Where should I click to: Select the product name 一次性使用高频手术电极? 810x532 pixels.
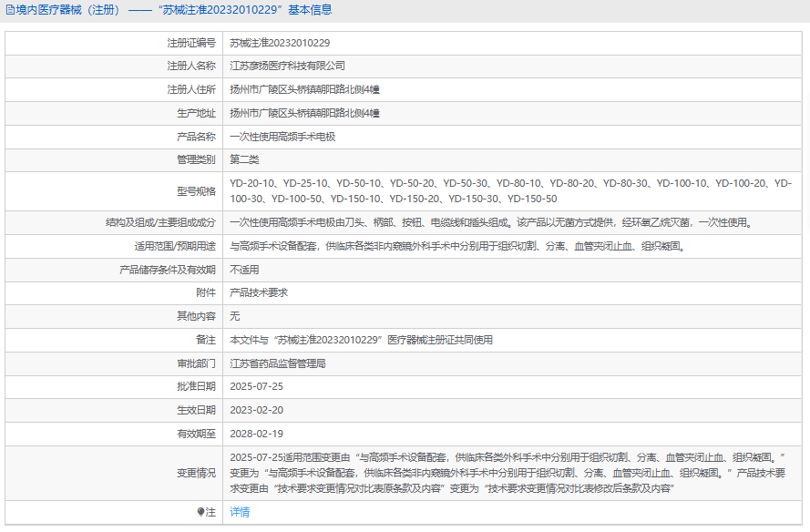click(282, 137)
